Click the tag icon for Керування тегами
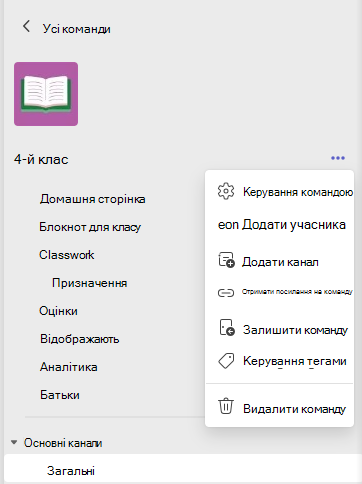 [226, 361]
